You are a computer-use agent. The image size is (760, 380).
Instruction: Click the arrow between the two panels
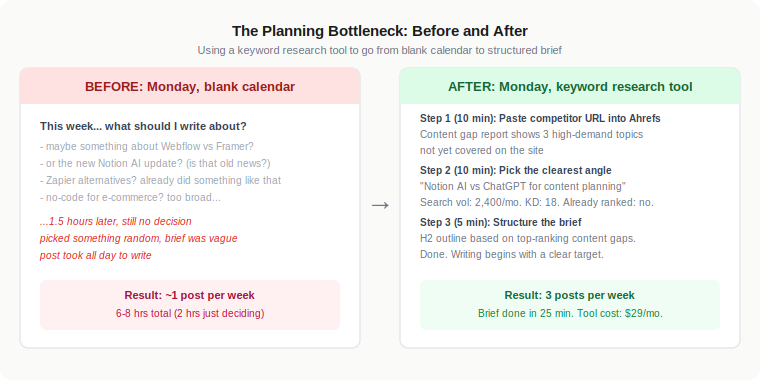(x=380, y=206)
